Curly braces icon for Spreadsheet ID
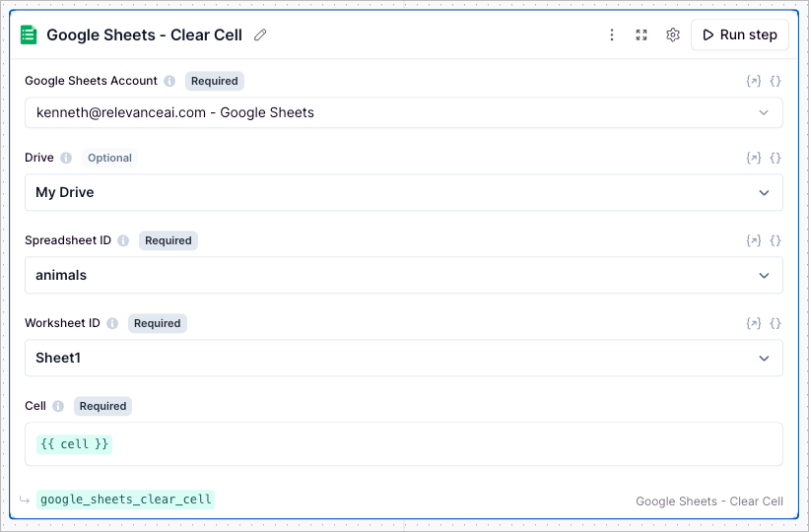The image size is (809, 532). 775,240
